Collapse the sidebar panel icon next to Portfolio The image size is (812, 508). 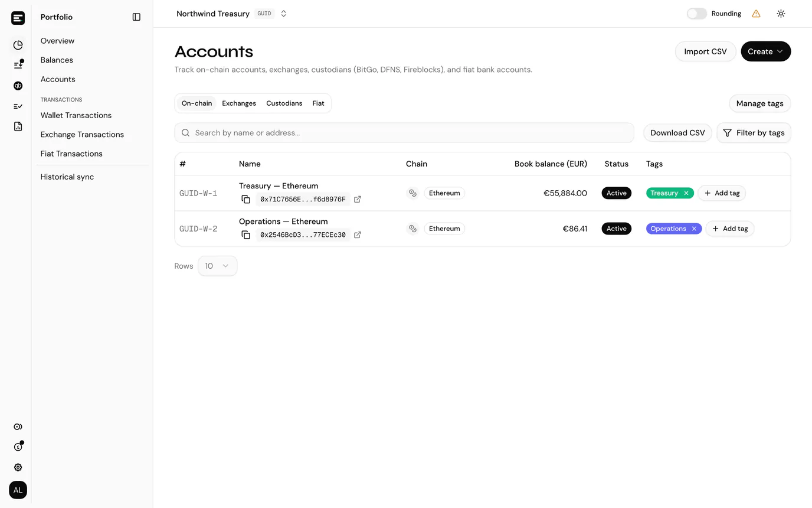[136, 17]
